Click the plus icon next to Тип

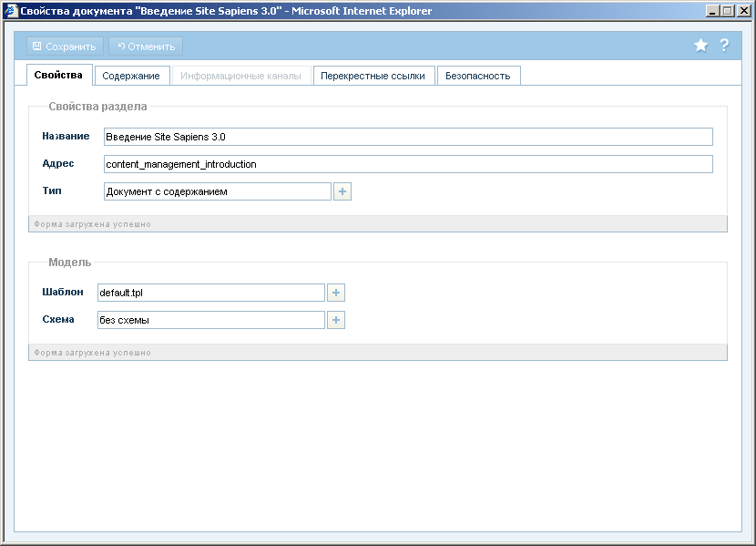click(x=342, y=191)
